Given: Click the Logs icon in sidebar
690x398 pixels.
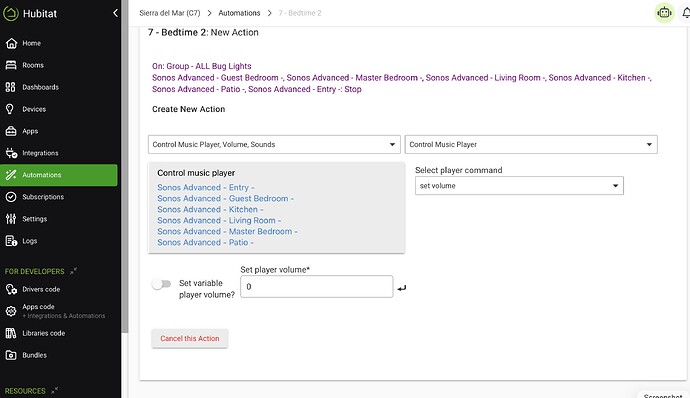Looking at the screenshot, I should pyautogui.click(x=11, y=241).
